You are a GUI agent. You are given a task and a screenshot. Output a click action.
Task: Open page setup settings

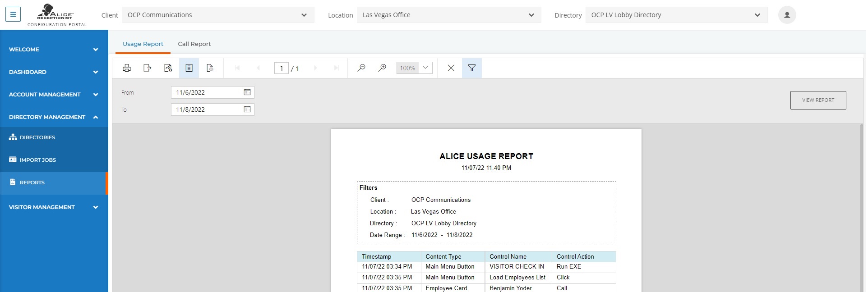[210, 68]
